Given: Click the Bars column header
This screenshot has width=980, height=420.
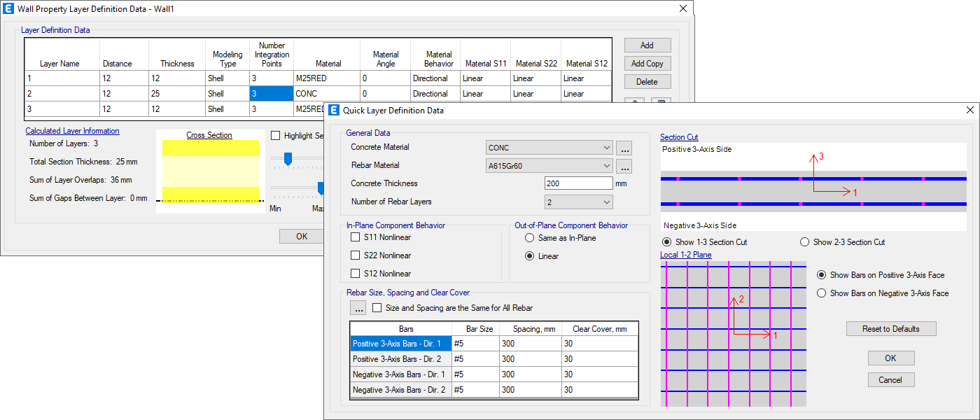Looking at the screenshot, I should (x=400, y=328).
